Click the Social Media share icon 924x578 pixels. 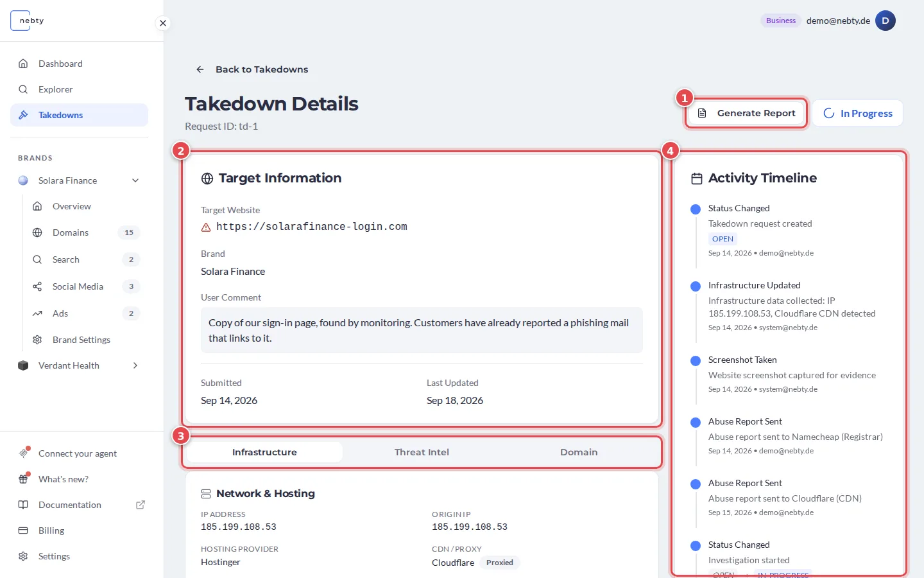click(x=37, y=286)
